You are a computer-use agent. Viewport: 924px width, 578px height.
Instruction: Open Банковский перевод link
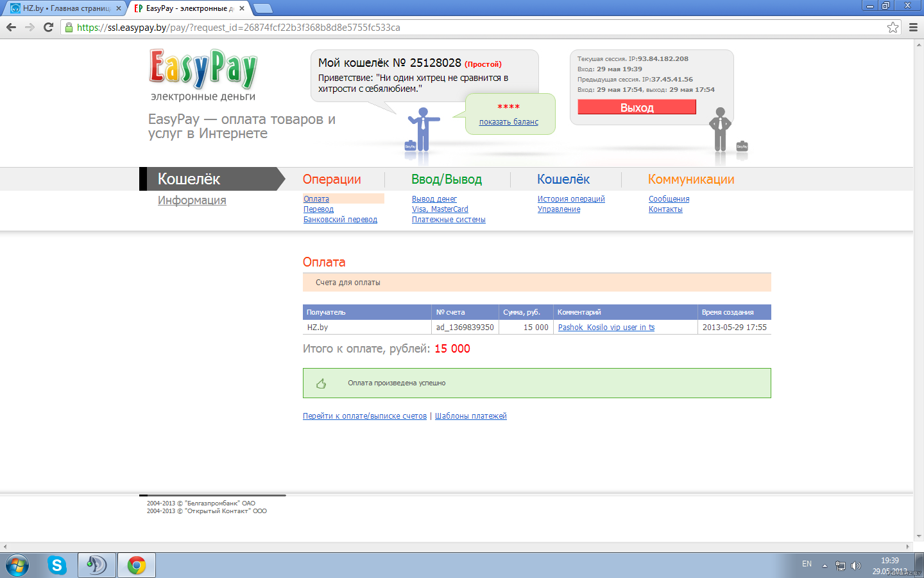tap(340, 220)
